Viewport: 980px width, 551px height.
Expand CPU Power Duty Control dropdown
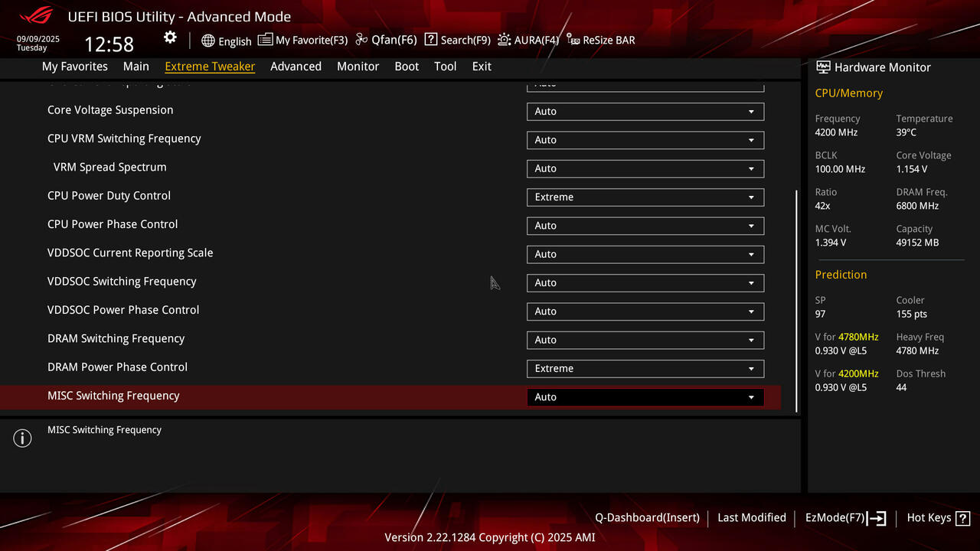point(645,197)
